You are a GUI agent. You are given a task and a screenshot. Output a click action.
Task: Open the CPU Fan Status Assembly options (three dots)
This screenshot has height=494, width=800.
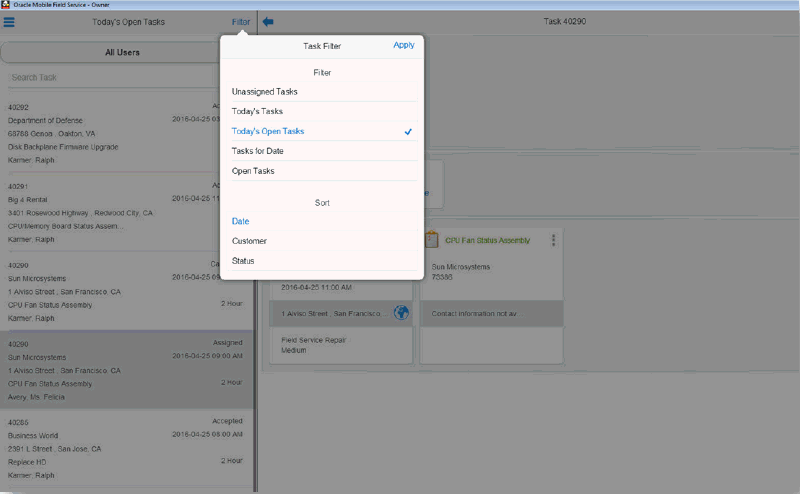click(553, 240)
